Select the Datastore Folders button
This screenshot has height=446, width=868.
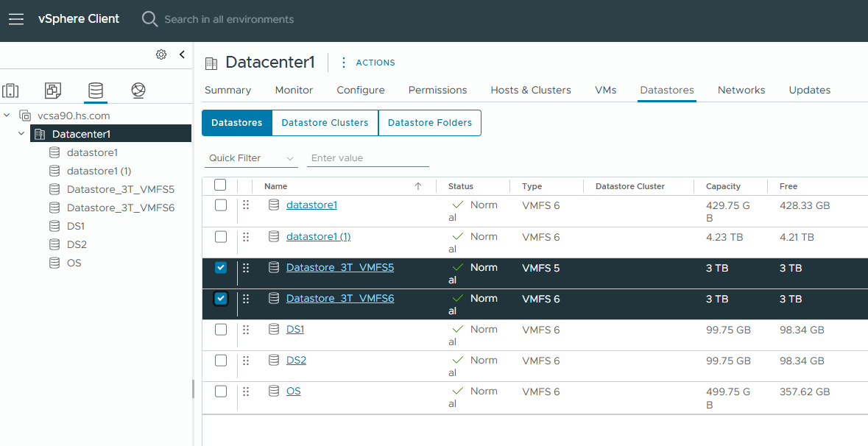coord(430,123)
